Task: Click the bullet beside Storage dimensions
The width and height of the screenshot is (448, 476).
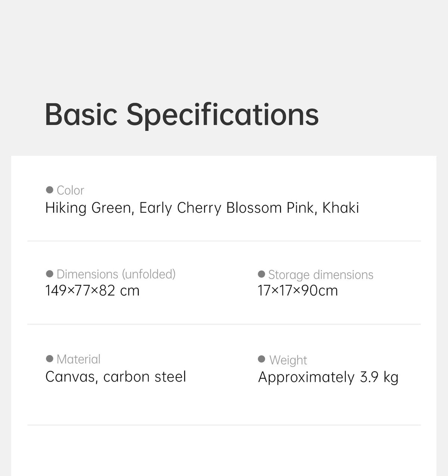Action: [261, 274]
